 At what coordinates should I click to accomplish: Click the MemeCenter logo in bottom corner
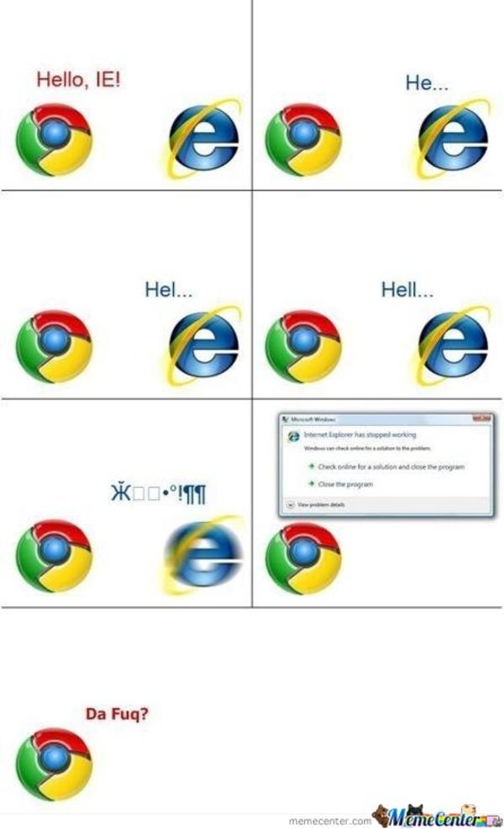437,816
